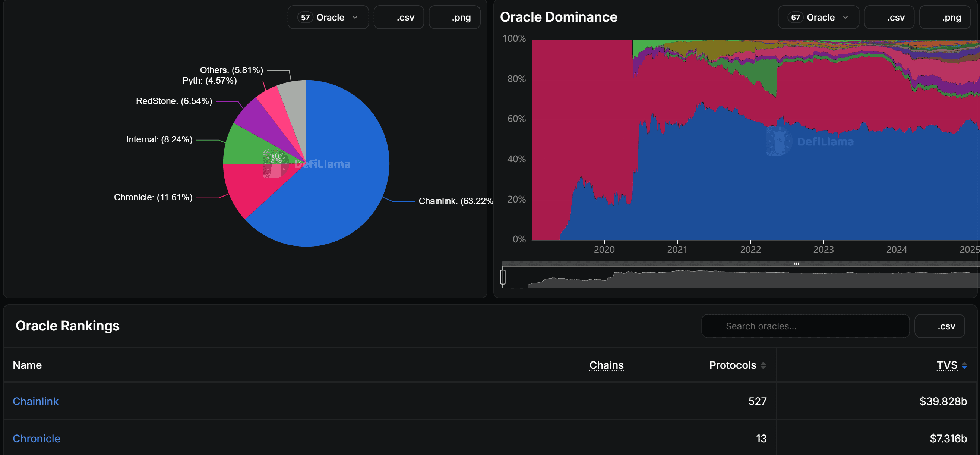The height and width of the screenshot is (455, 980).
Task: Open the Chronicle oracle link
Action: (37, 439)
